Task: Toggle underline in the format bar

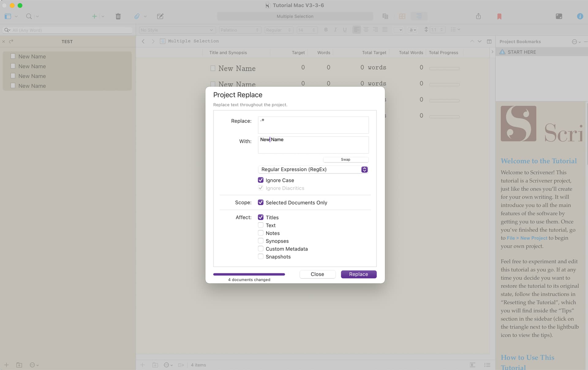Action: pyautogui.click(x=345, y=30)
